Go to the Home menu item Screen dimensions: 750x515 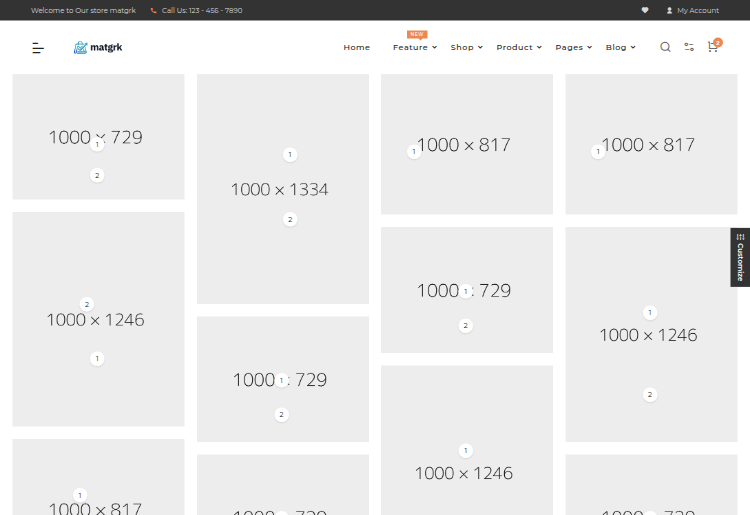point(356,47)
